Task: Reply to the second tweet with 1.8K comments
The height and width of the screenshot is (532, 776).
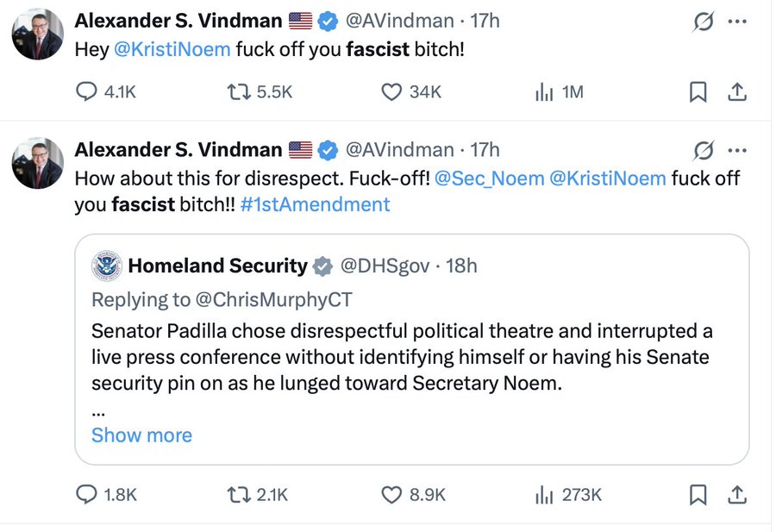Action: pyautogui.click(x=87, y=494)
